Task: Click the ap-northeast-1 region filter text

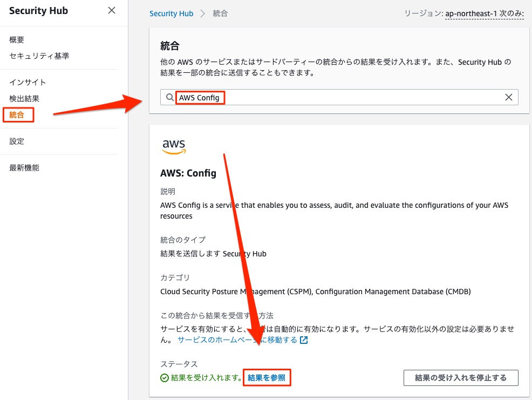Action: pyautogui.click(x=485, y=13)
